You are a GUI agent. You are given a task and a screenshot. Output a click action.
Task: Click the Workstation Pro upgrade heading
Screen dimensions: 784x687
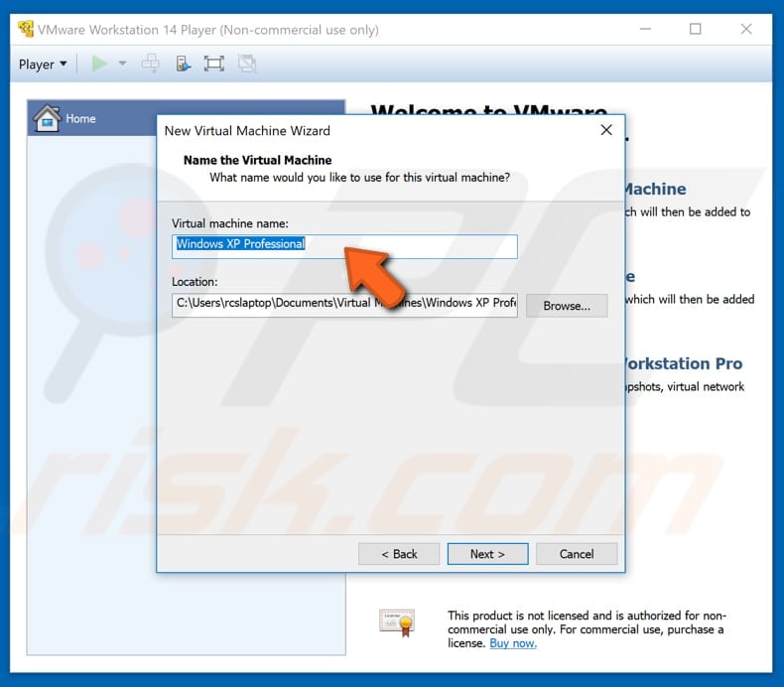tap(684, 363)
